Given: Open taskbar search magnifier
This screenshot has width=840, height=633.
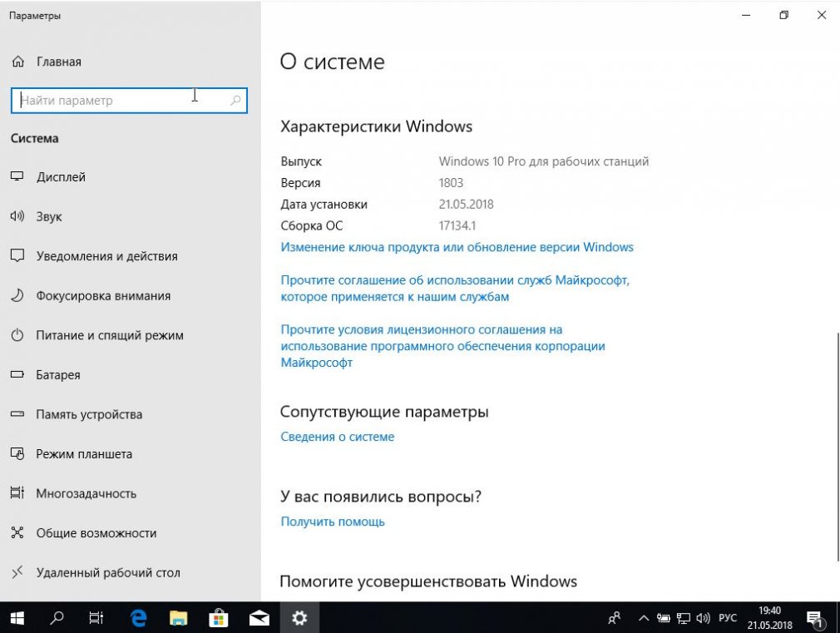Looking at the screenshot, I should click(57, 618).
